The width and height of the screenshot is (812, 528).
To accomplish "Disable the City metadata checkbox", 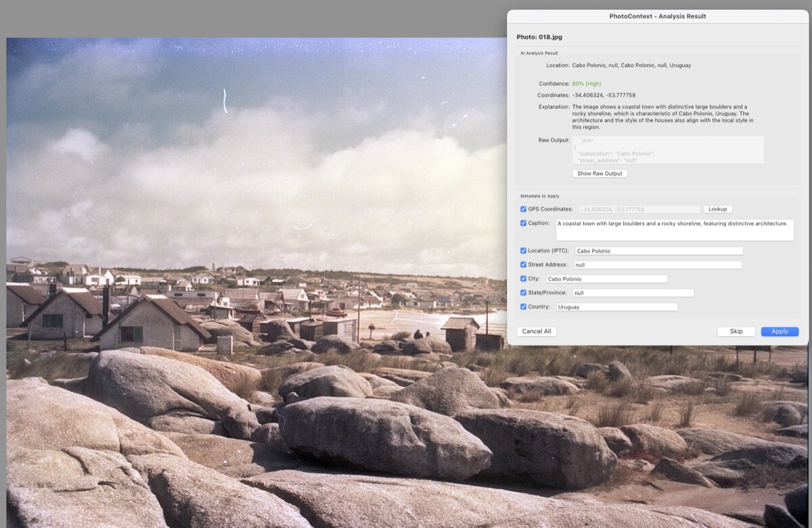I will tap(522, 278).
